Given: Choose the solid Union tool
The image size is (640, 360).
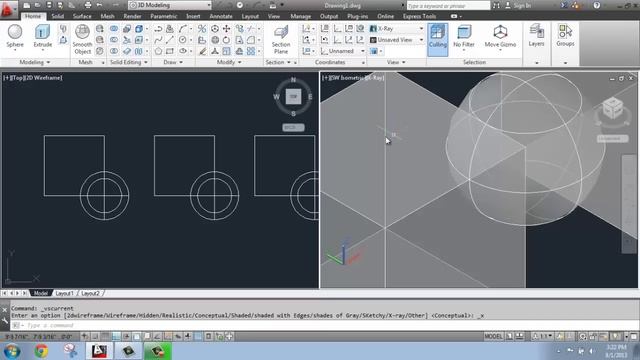Looking at the screenshot, I should [x=113, y=29].
